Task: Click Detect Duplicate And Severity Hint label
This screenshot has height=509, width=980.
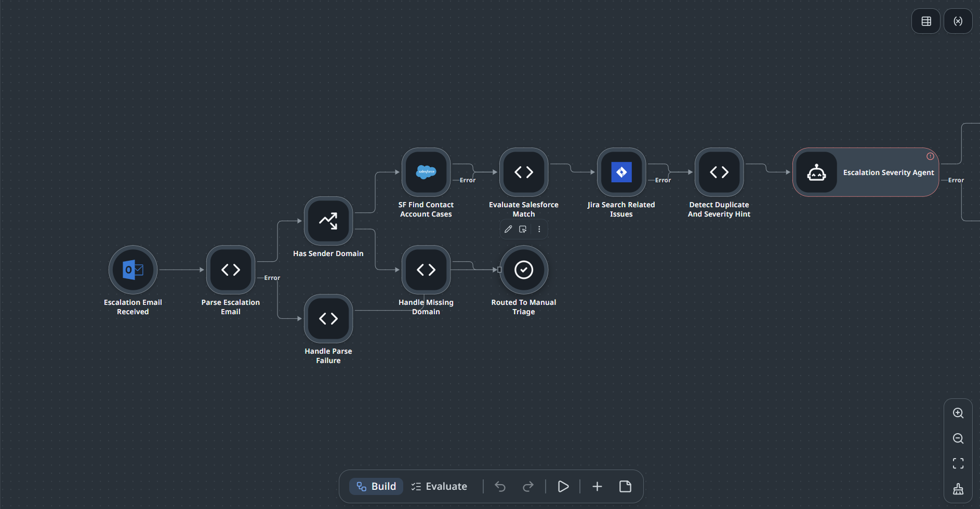Action: (x=719, y=209)
